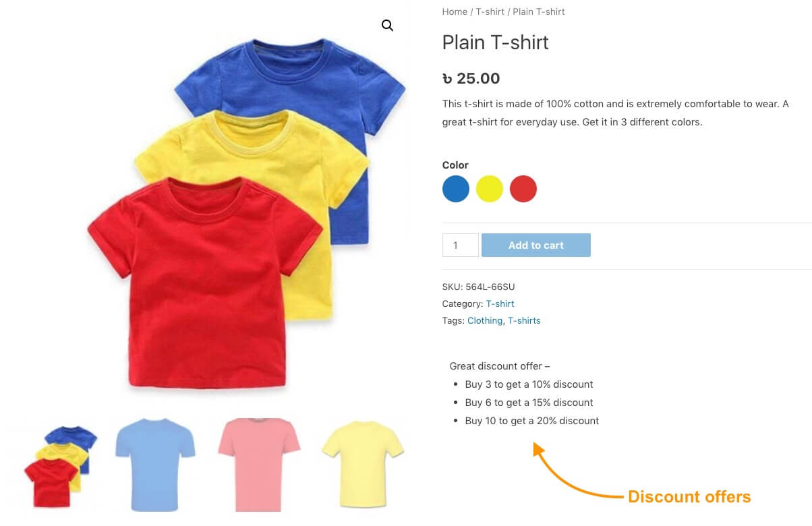Pick the red color swatch
The width and height of the screenshot is (812, 526).
pyautogui.click(x=523, y=189)
